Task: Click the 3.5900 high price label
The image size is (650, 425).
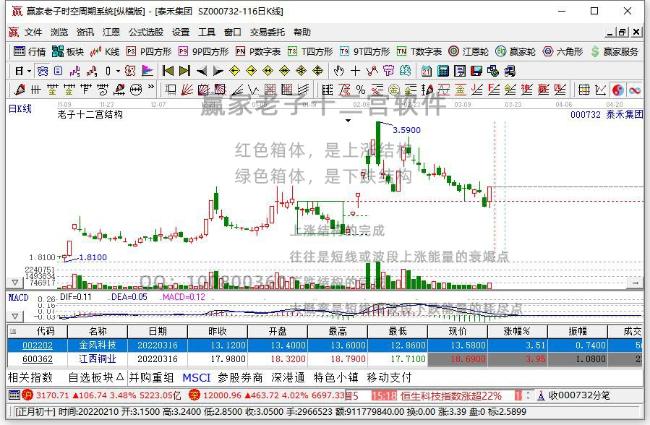Action: [x=406, y=130]
